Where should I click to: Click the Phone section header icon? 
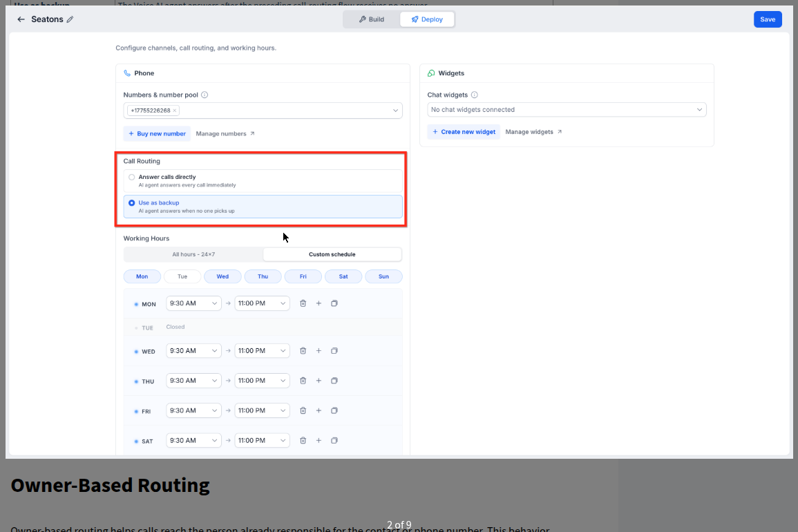(x=127, y=73)
